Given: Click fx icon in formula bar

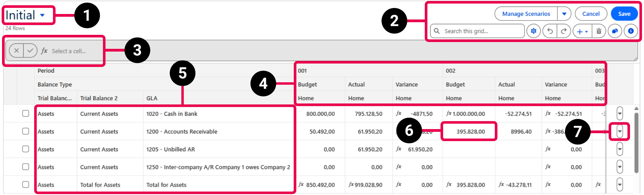Looking at the screenshot, I should pyautogui.click(x=44, y=51).
